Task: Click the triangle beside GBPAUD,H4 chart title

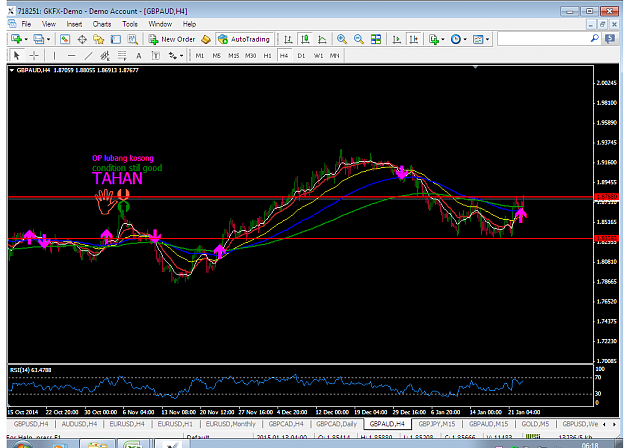Action: coord(12,70)
